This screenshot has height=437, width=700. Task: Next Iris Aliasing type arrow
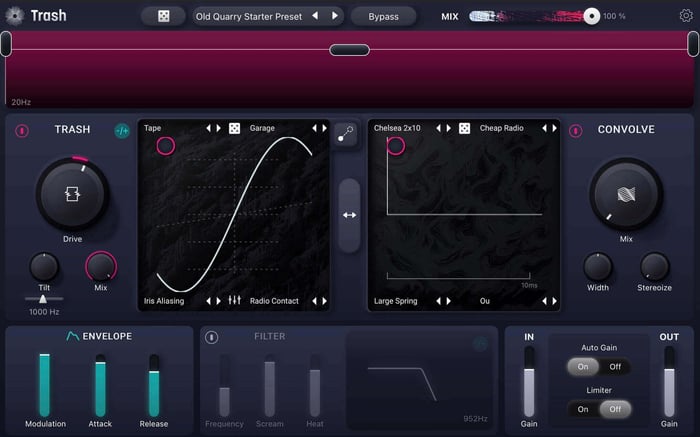(x=219, y=301)
